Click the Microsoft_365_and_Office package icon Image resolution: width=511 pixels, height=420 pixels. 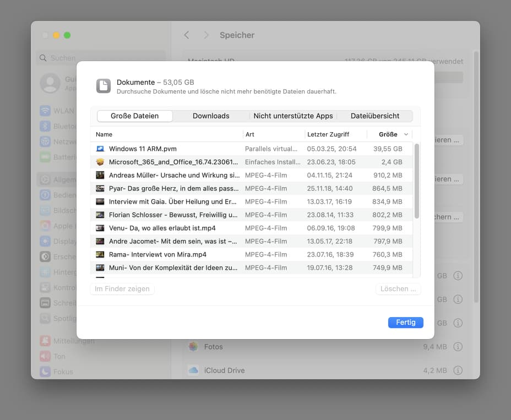100,162
